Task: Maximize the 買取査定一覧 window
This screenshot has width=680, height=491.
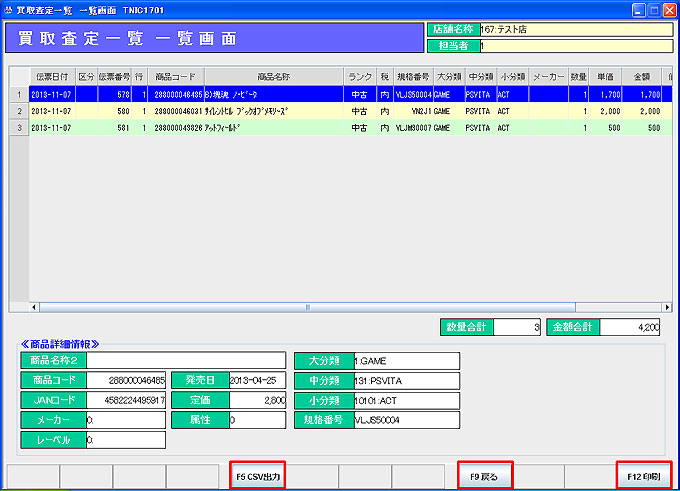Action: (651, 9)
